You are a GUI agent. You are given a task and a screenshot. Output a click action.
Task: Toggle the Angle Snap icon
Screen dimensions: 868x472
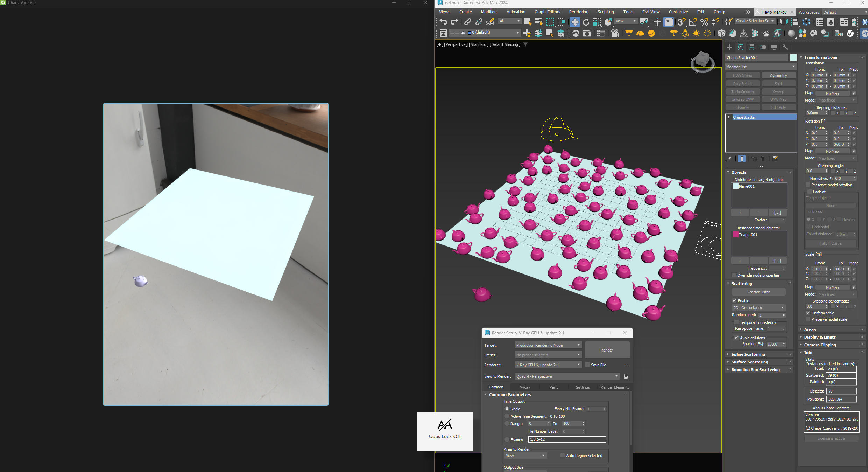coord(693,22)
